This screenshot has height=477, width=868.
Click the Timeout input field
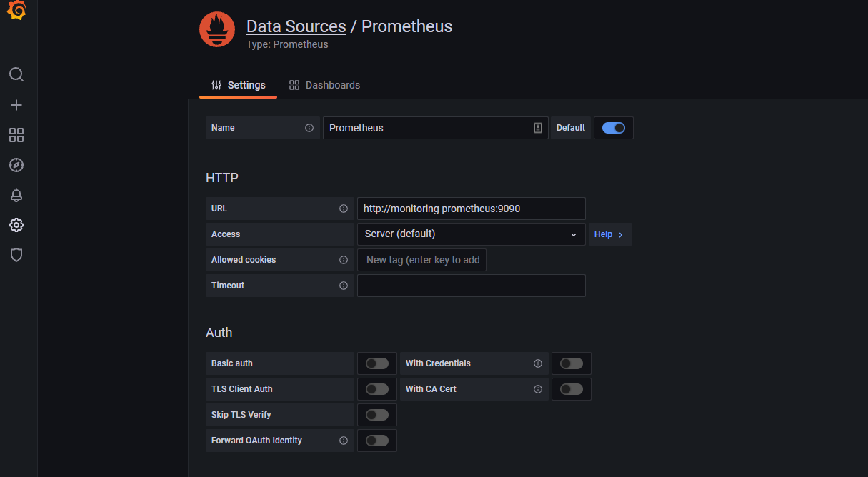pos(471,286)
